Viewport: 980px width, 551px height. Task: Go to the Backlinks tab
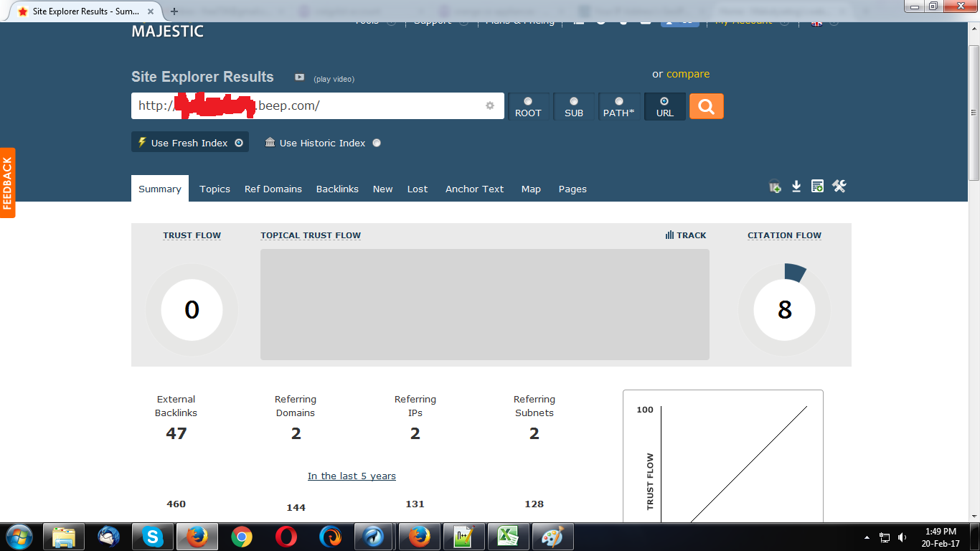pyautogui.click(x=337, y=189)
